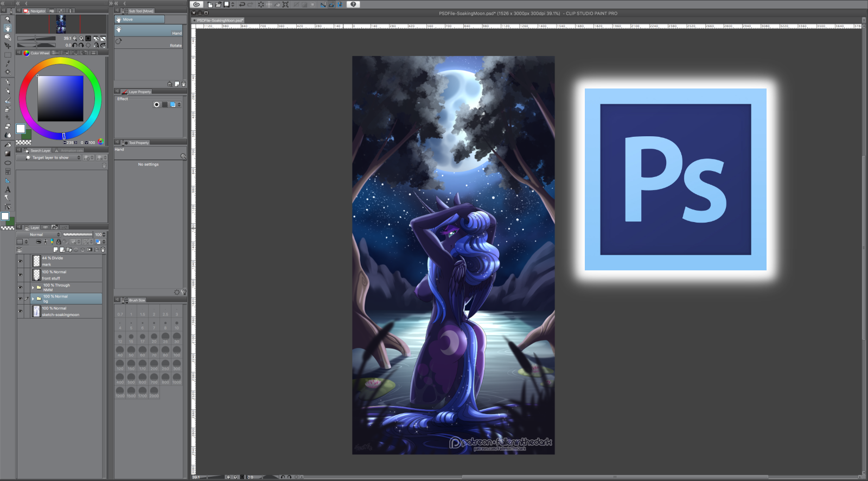Select the rectangular Selection marquee tool
868x481 pixels.
(8, 55)
